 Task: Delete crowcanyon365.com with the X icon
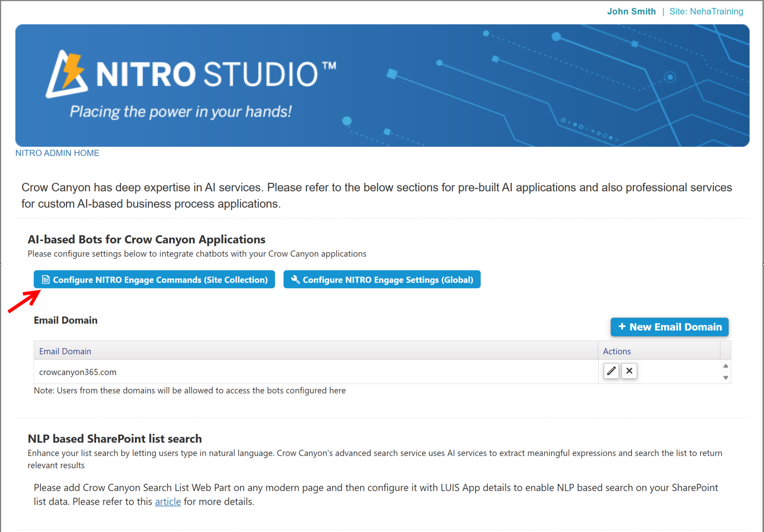coord(629,371)
